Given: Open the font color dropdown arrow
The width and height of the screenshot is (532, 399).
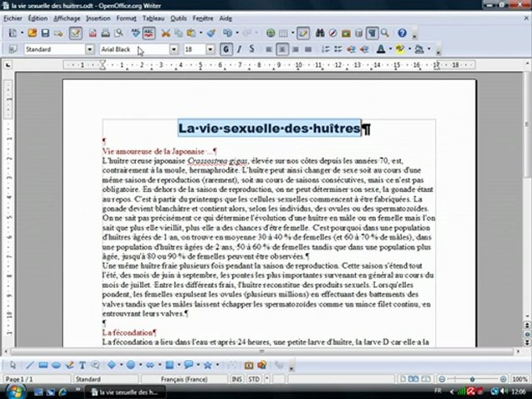Looking at the screenshot, I should [390, 49].
